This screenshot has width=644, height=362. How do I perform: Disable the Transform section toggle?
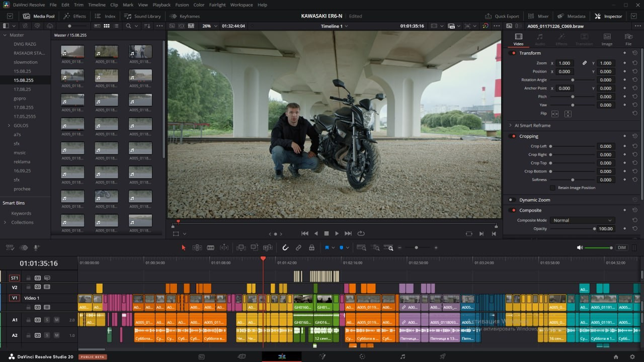(513, 53)
